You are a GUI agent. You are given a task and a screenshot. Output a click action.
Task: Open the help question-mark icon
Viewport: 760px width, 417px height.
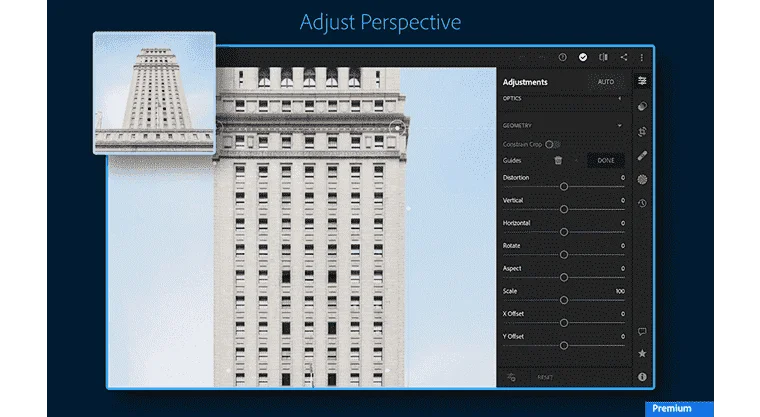click(x=562, y=57)
